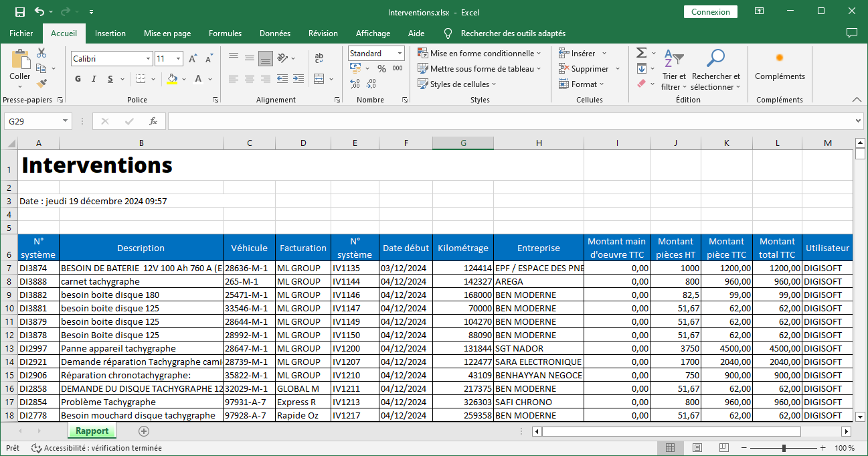Toggle middle vertical alignment
This screenshot has height=456, width=868.
click(x=250, y=58)
